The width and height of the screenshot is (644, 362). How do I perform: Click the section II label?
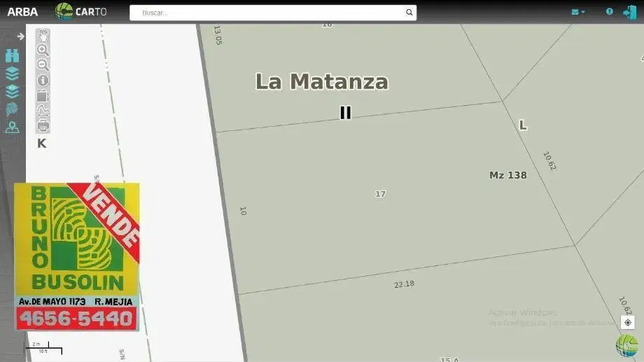345,113
